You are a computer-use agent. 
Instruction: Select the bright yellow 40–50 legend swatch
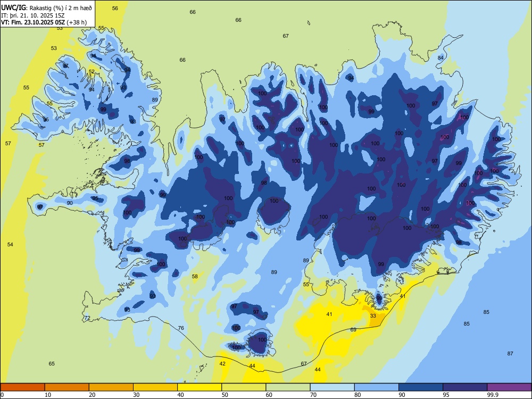tap(199, 387)
